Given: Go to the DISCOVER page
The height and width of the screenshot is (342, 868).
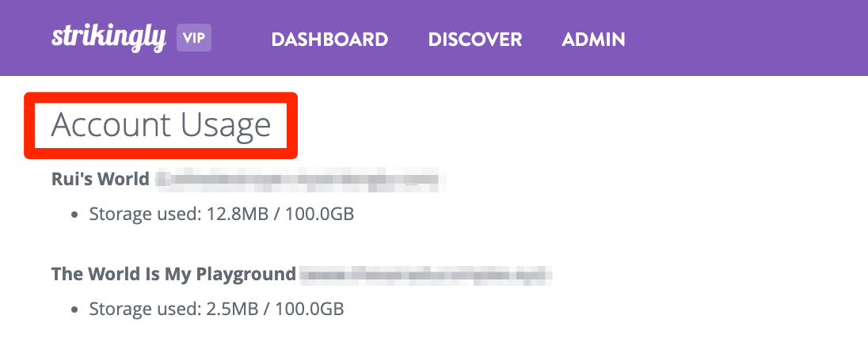Looking at the screenshot, I should tap(475, 40).
